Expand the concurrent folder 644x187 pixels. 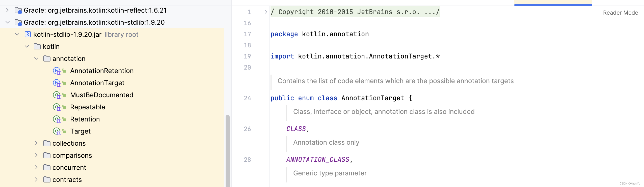pyautogui.click(x=36, y=168)
